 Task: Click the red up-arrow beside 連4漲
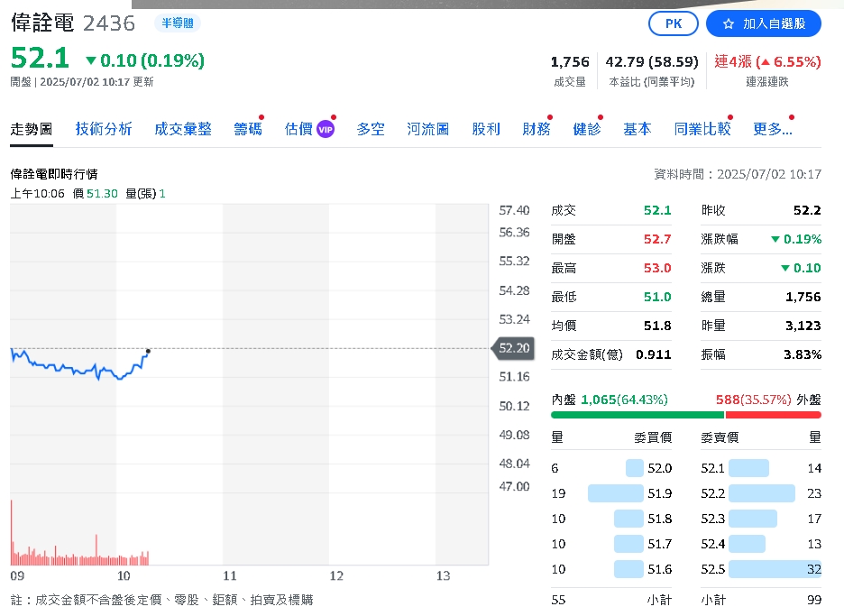pos(766,62)
